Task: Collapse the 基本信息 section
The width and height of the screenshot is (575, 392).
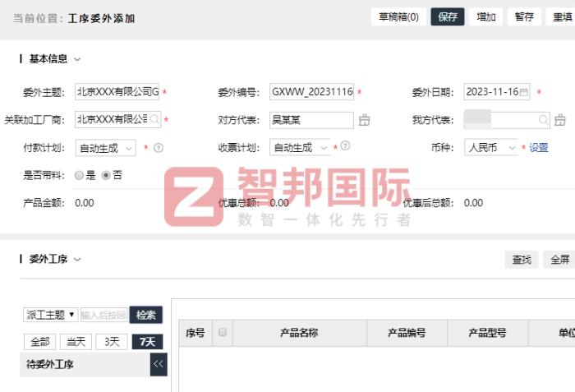Action: (x=78, y=59)
